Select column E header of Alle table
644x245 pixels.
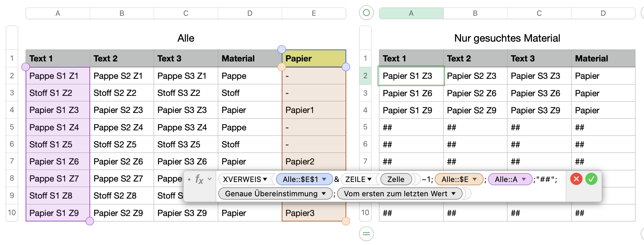[314, 13]
